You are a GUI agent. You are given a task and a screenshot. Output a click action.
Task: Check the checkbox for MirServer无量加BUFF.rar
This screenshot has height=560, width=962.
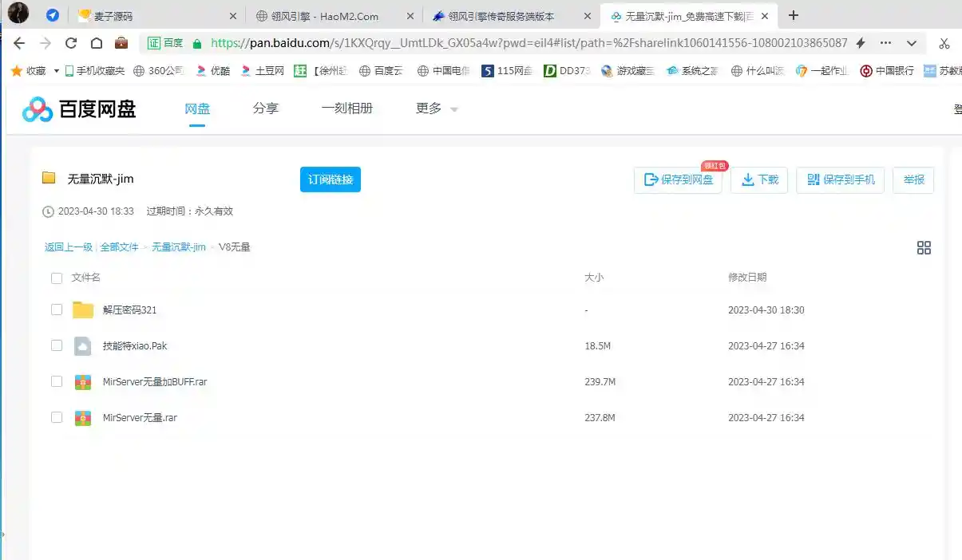(x=57, y=381)
